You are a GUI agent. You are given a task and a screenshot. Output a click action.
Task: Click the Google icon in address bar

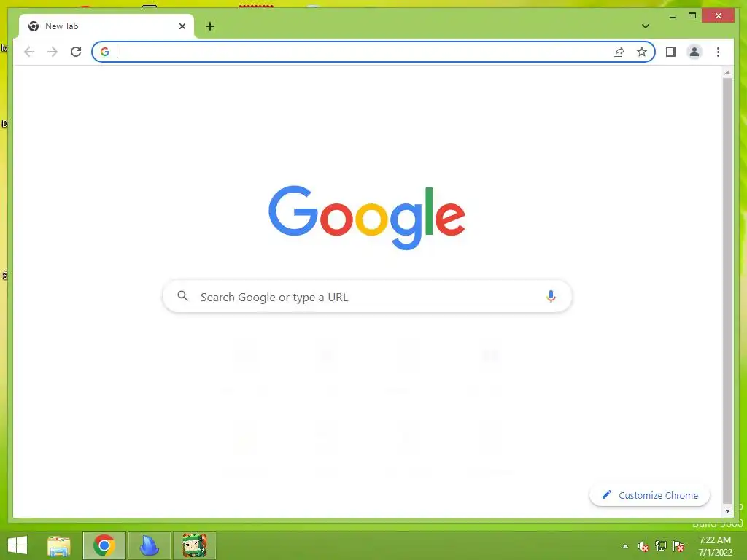(105, 52)
